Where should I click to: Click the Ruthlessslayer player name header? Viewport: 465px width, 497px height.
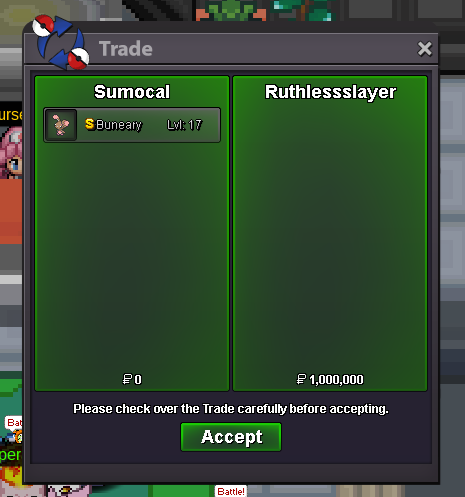click(x=330, y=92)
